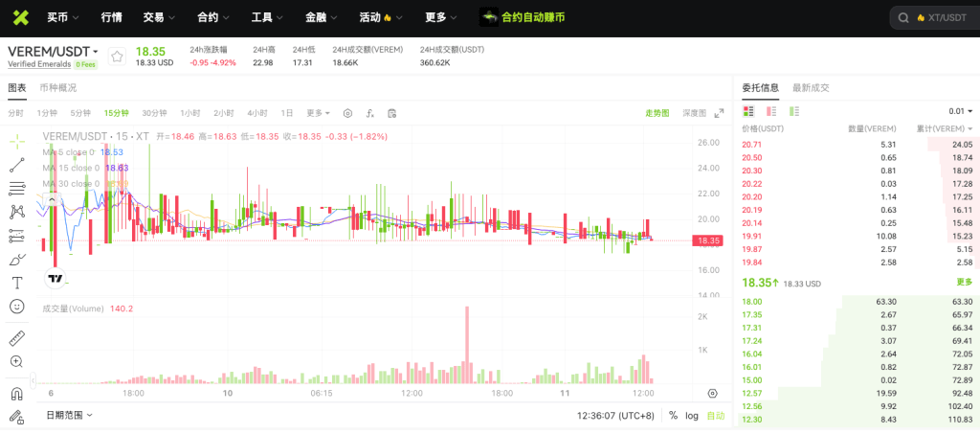
Task: Toggle log scale mode
Action: pyautogui.click(x=692, y=415)
